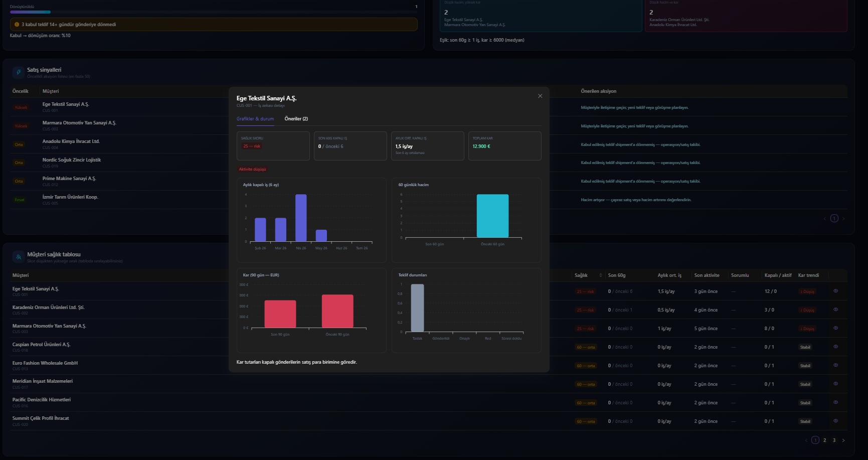Click the May 26 bar in monthly chart
The height and width of the screenshot is (460, 868).
pos(321,236)
